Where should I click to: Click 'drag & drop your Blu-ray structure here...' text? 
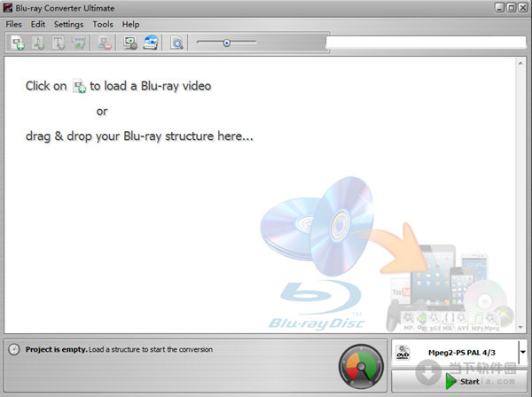click(x=139, y=136)
